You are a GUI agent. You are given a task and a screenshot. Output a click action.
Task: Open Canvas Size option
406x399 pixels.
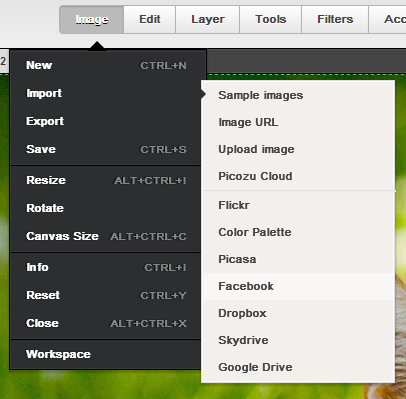click(106, 236)
